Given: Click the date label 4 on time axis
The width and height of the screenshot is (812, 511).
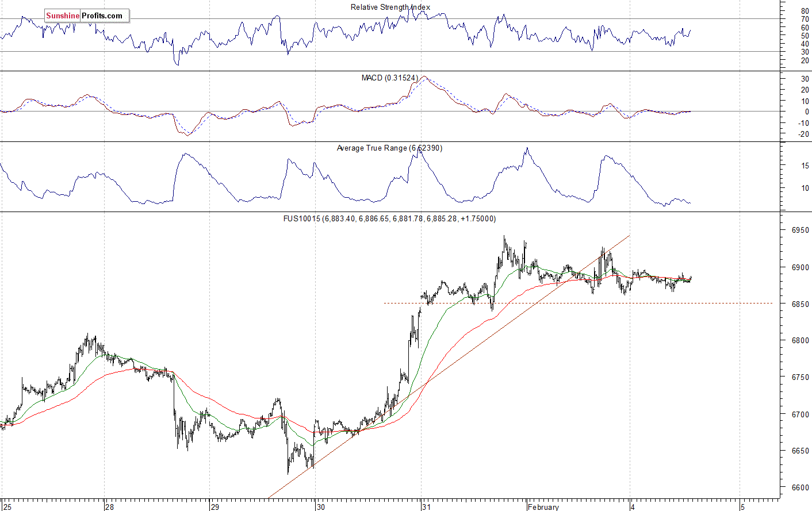Looking at the screenshot, I should point(633,507).
